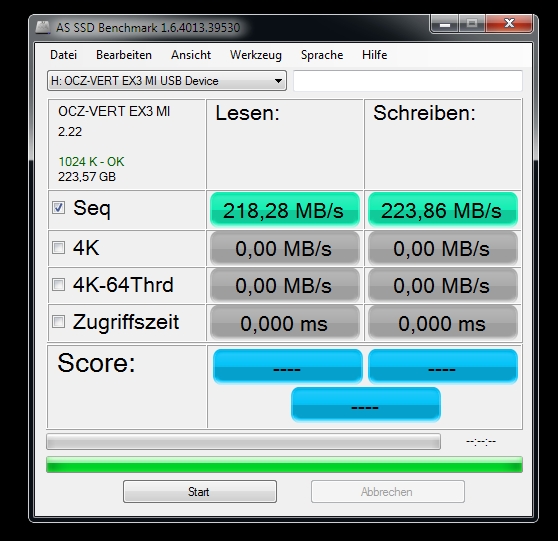558x541 pixels.
Task: Open the Werkzeug menu
Action: pyautogui.click(x=256, y=55)
